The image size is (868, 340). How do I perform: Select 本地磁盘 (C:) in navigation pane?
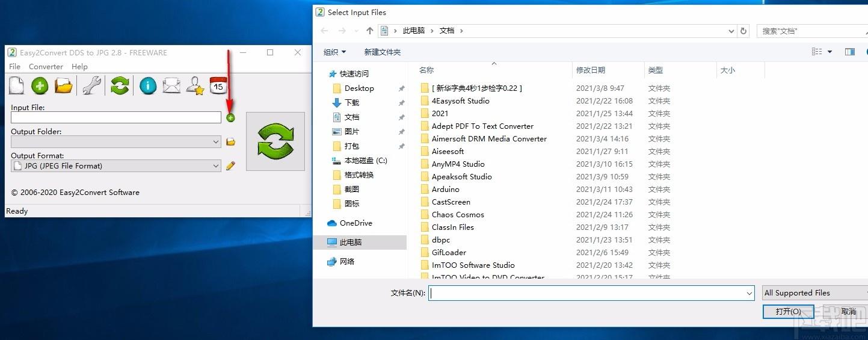[366, 161]
